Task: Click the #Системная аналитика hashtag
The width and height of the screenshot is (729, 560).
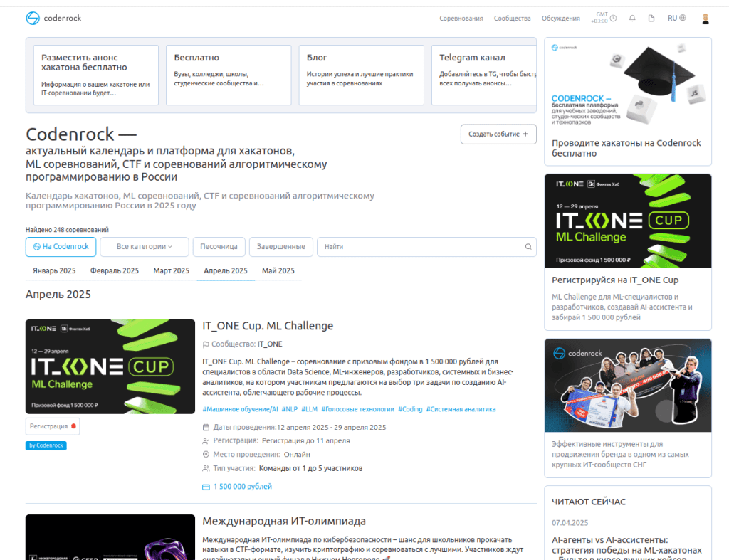Action: click(461, 409)
